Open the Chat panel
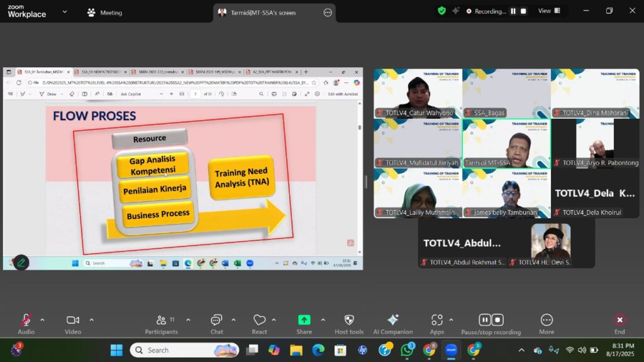The width and height of the screenshot is (644, 362). coord(216,321)
